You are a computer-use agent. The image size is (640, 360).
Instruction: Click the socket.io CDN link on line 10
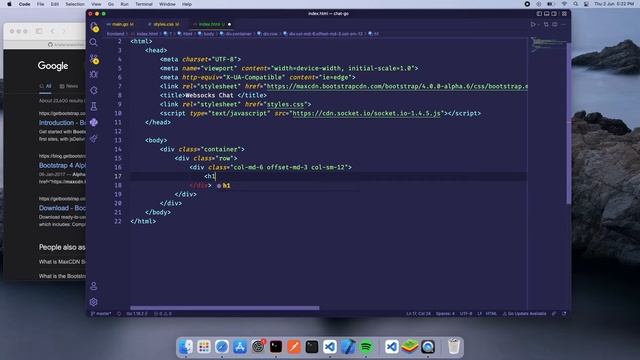click(367, 113)
